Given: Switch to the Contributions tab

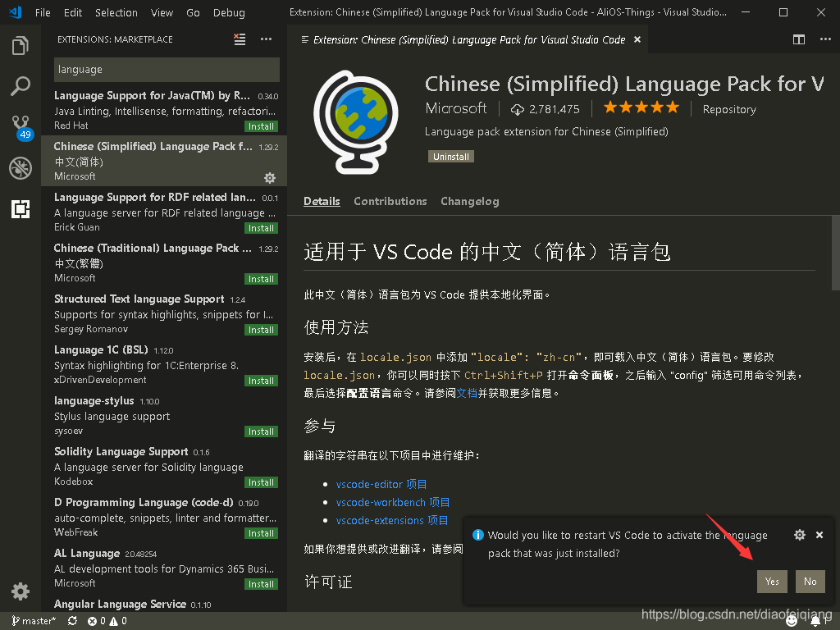Looking at the screenshot, I should pos(390,202).
